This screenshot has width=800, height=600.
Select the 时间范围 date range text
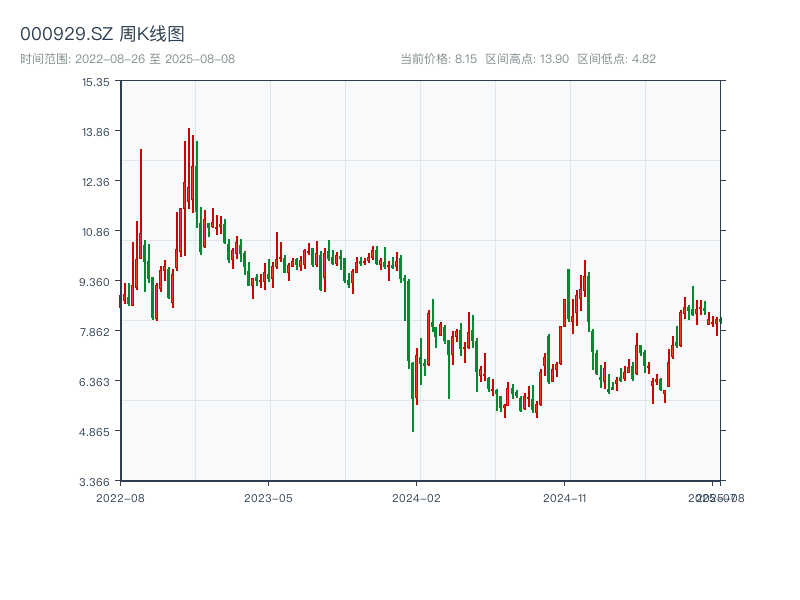[x=128, y=59]
